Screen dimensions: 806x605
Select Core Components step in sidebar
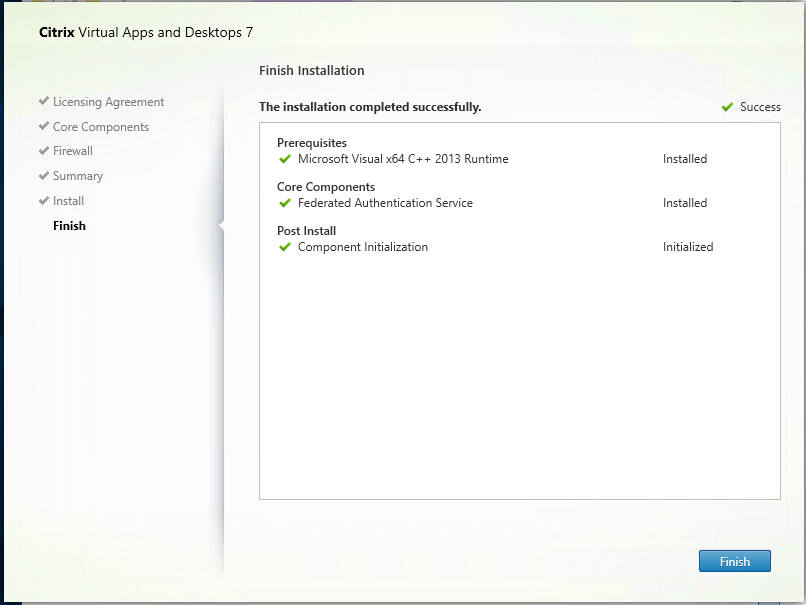[x=101, y=126]
